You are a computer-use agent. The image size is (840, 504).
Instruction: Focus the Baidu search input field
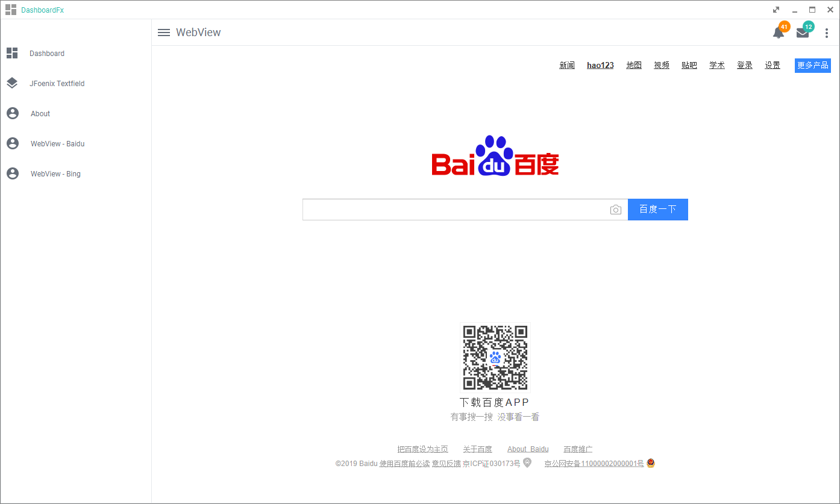[x=456, y=210]
